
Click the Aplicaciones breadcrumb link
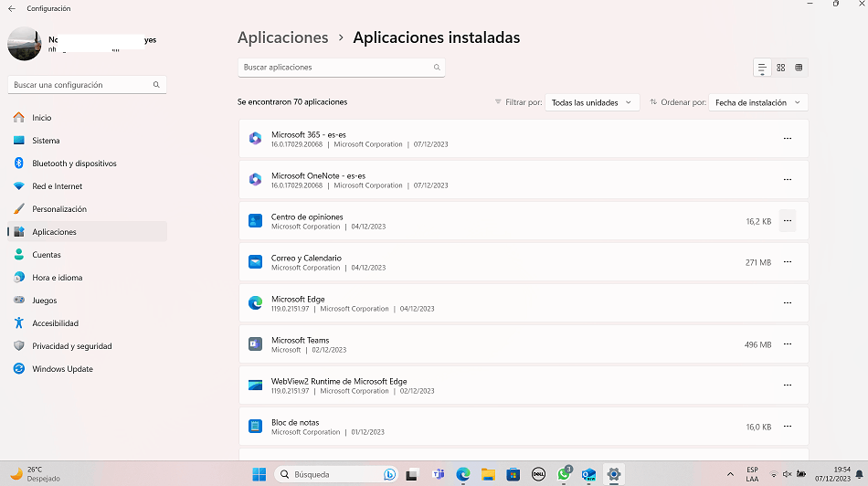click(283, 37)
